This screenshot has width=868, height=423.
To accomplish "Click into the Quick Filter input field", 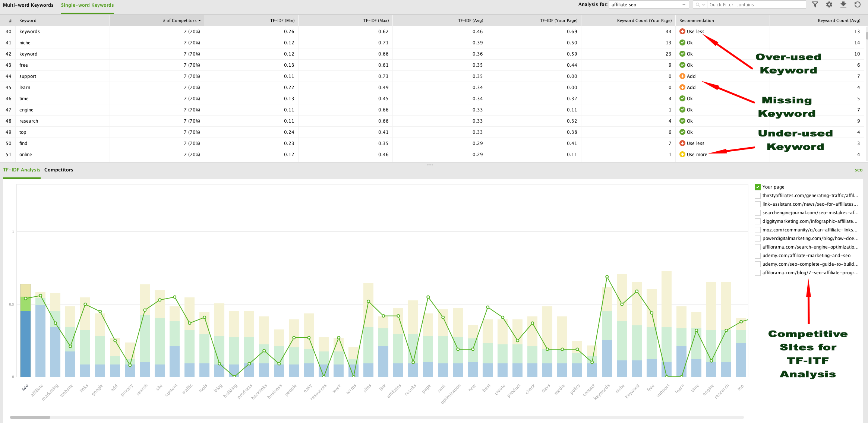I will [756, 5].
